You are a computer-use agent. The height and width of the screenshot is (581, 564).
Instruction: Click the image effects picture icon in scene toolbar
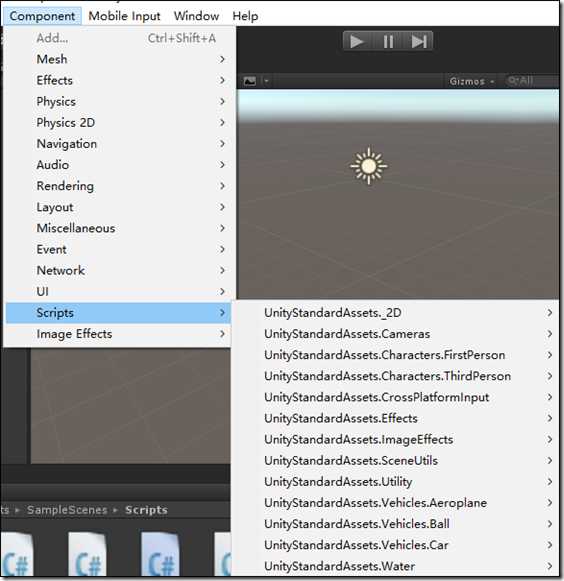point(250,81)
